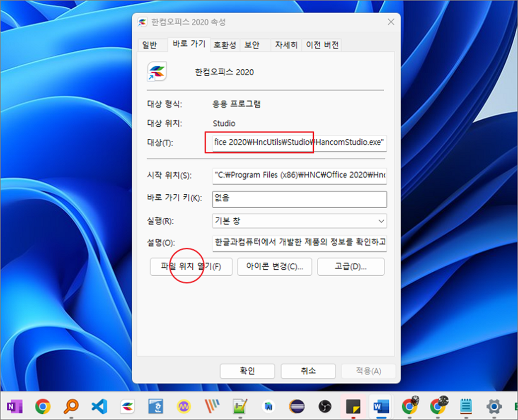The image size is (518, 420).
Task: Click inside the 대상(T) target field
Action: pos(300,142)
